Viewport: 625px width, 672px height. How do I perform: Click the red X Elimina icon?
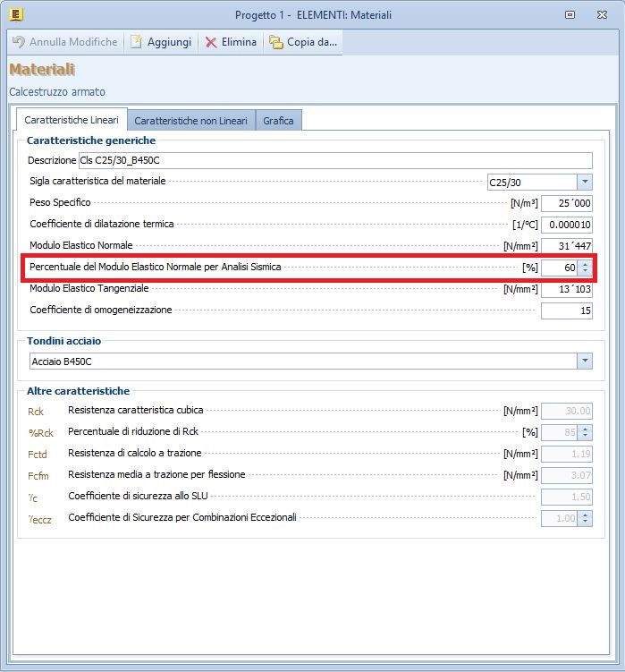[211, 42]
